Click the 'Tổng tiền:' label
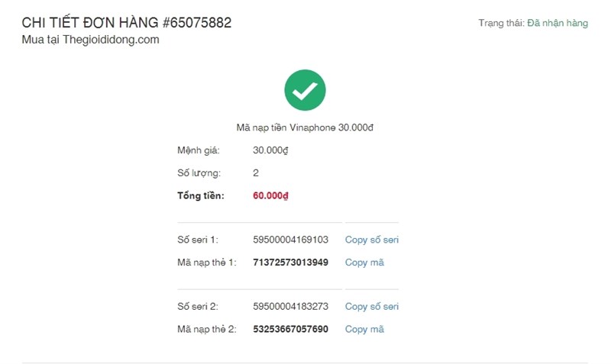The image size is (611, 364). 200,196
